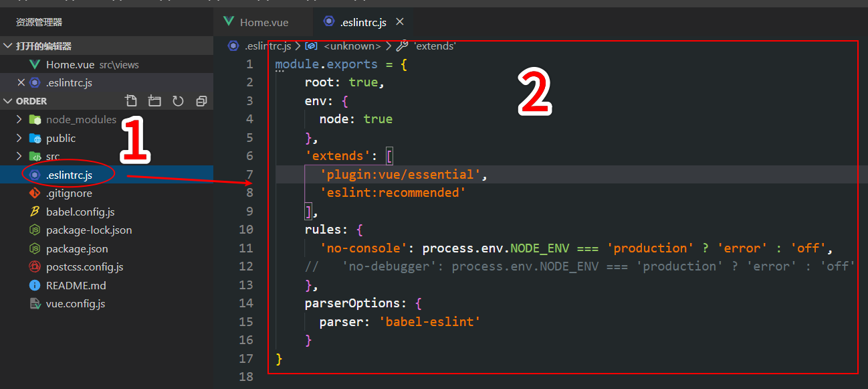Switch to the Home.vue tab
This screenshot has height=389, width=868.
pyautogui.click(x=263, y=22)
